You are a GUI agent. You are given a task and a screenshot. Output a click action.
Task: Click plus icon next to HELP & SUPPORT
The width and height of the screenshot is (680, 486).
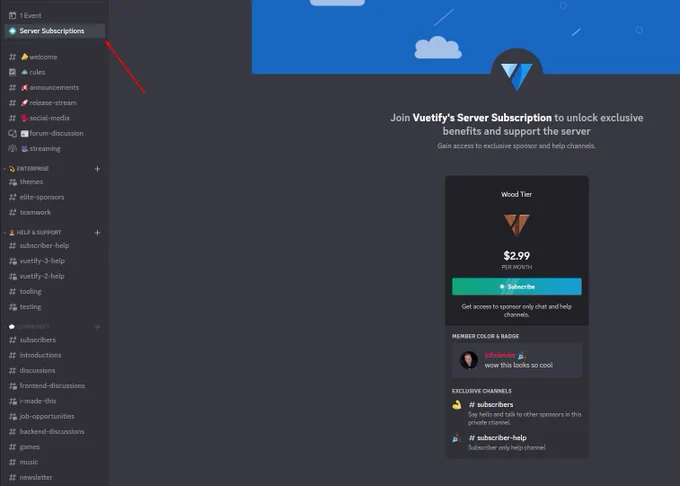98,232
